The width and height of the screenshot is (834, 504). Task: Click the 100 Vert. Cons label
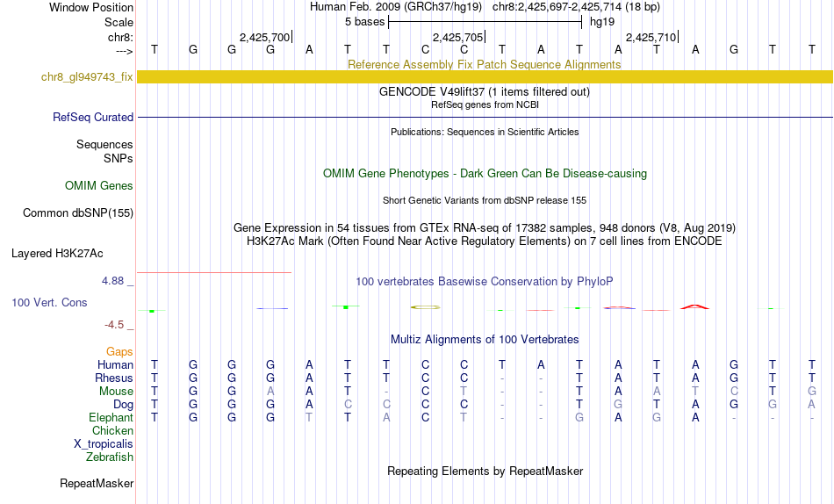pos(49,303)
